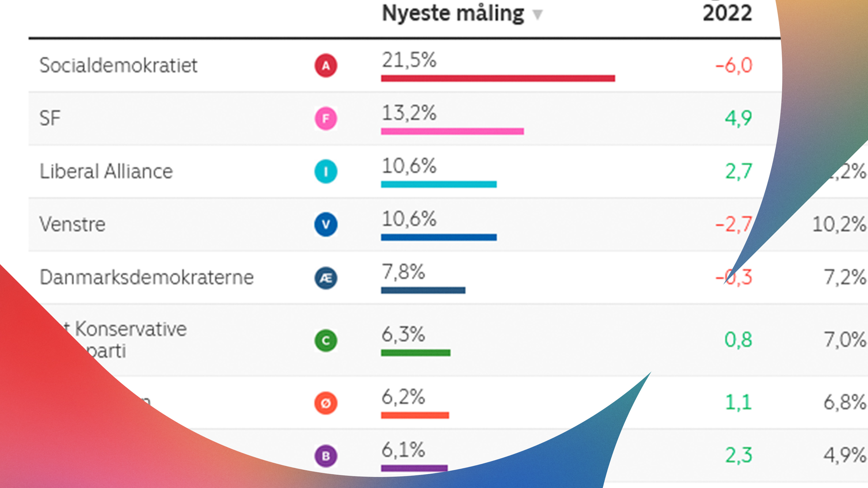
Task: Click the Socialdemokratiet red A party icon
Action: click(x=326, y=65)
